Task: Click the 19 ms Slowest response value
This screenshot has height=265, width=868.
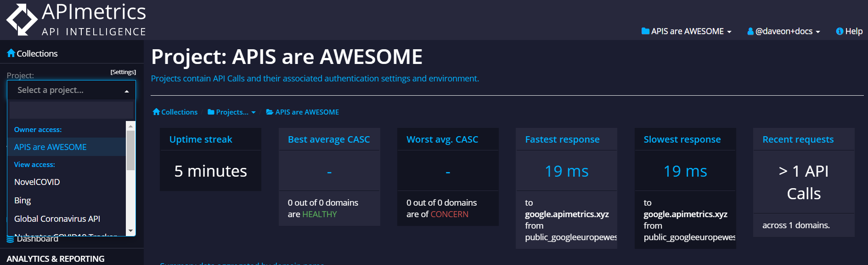Action: (x=685, y=171)
